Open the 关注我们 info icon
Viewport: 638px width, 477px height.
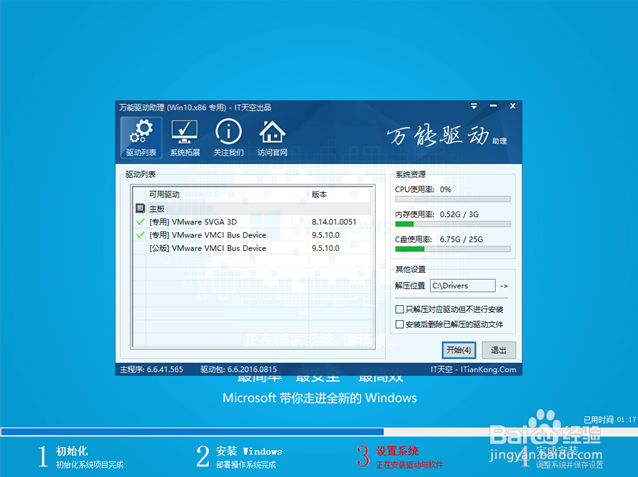[228, 138]
